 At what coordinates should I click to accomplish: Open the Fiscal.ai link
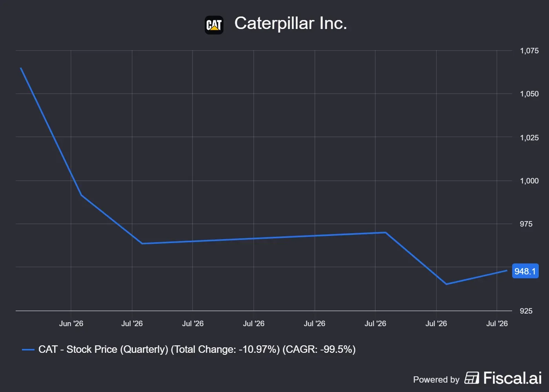pos(503,378)
